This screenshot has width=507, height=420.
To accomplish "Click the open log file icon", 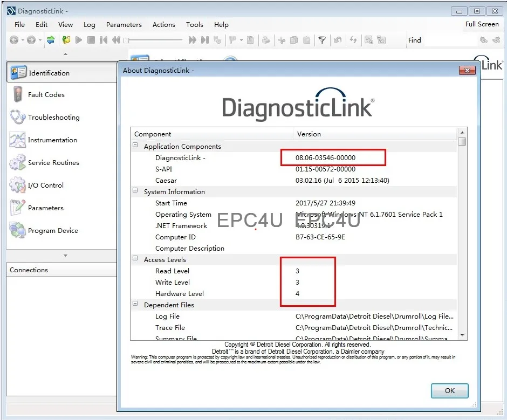I will click(x=66, y=40).
